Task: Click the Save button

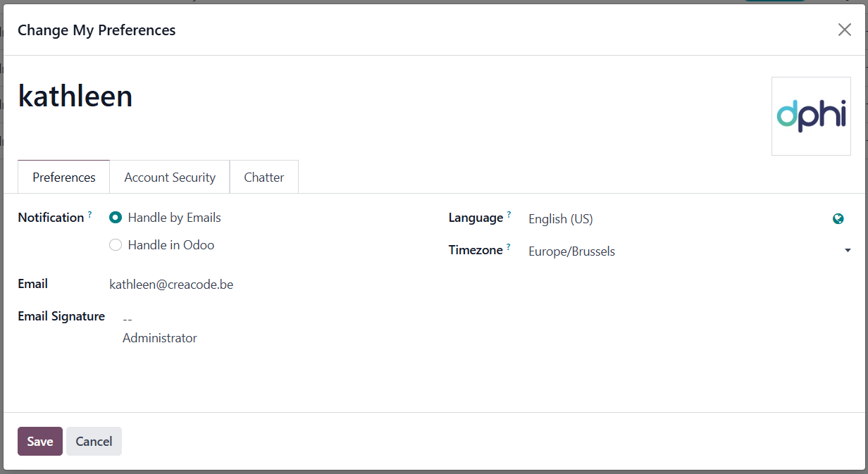Action: click(39, 441)
